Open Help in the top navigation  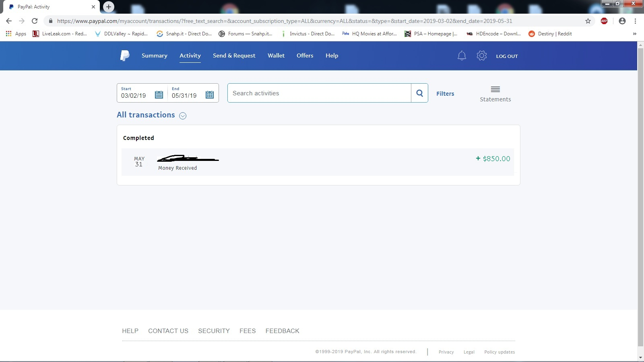332,56
